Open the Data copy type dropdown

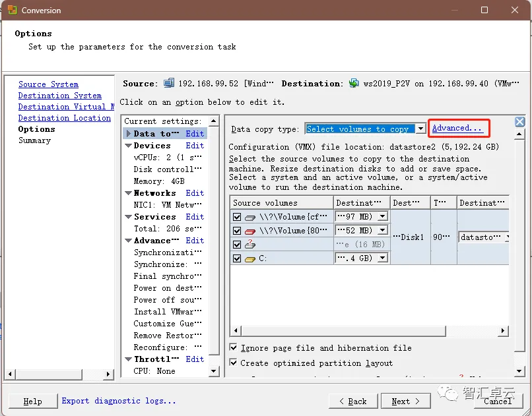click(420, 129)
